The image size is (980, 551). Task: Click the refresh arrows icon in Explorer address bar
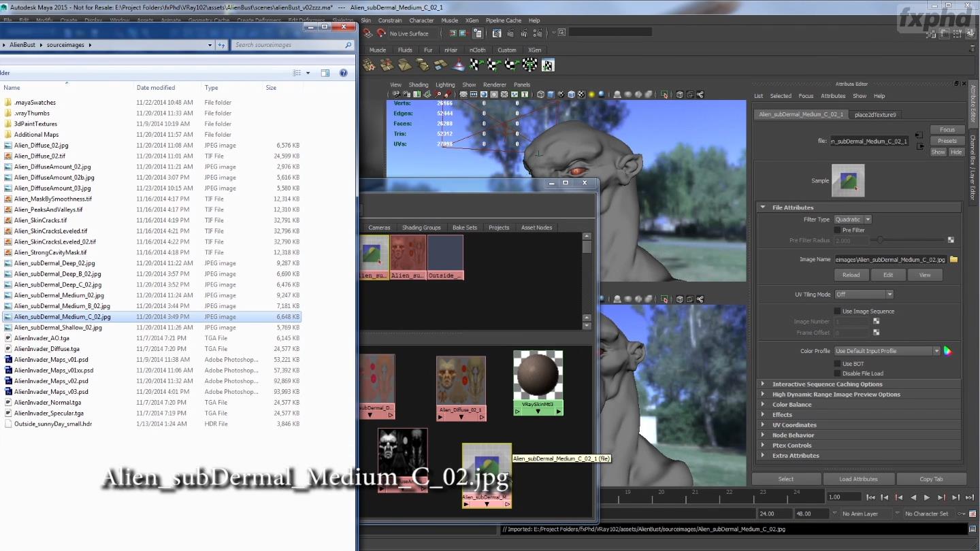pyautogui.click(x=221, y=45)
